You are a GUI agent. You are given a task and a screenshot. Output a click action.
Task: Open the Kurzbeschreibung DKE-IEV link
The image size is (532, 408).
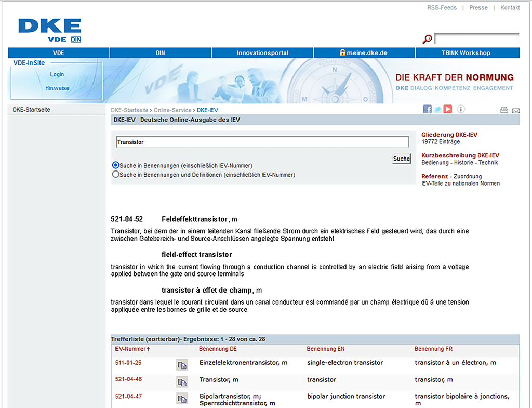(x=460, y=155)
